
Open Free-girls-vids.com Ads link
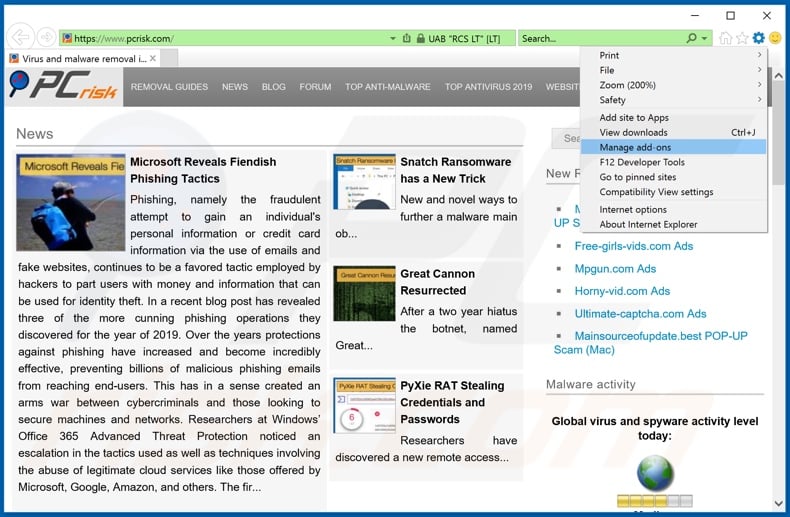634,246
